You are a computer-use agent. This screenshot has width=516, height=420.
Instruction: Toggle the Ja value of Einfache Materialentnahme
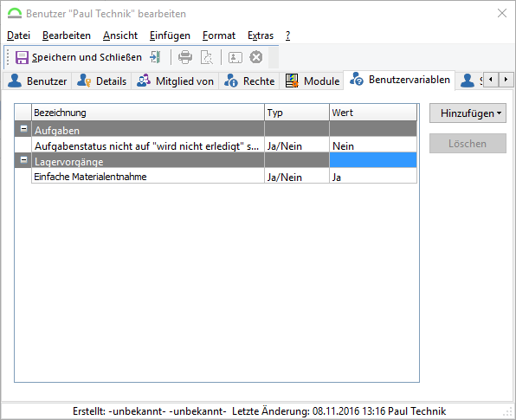click(x=373, y=177)
